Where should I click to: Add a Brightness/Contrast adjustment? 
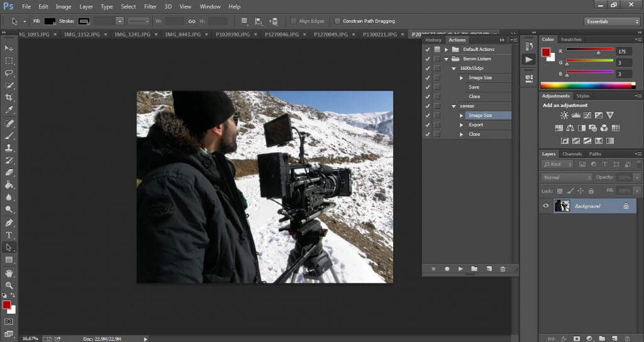point(564,115)
